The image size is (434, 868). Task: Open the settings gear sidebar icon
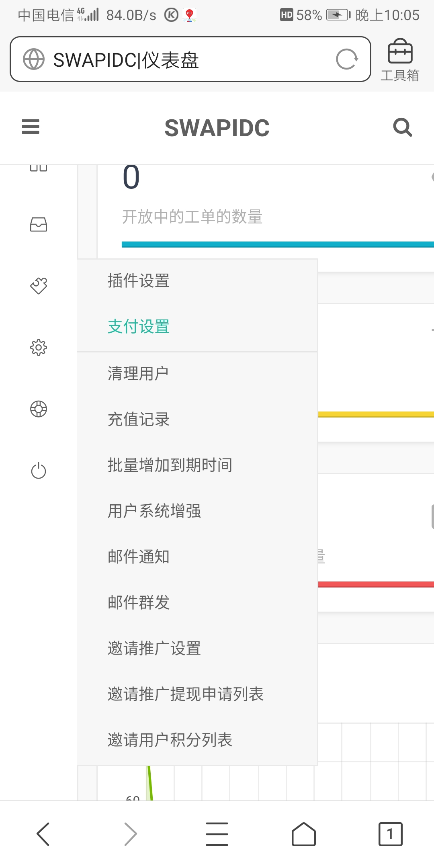point(39,347)
